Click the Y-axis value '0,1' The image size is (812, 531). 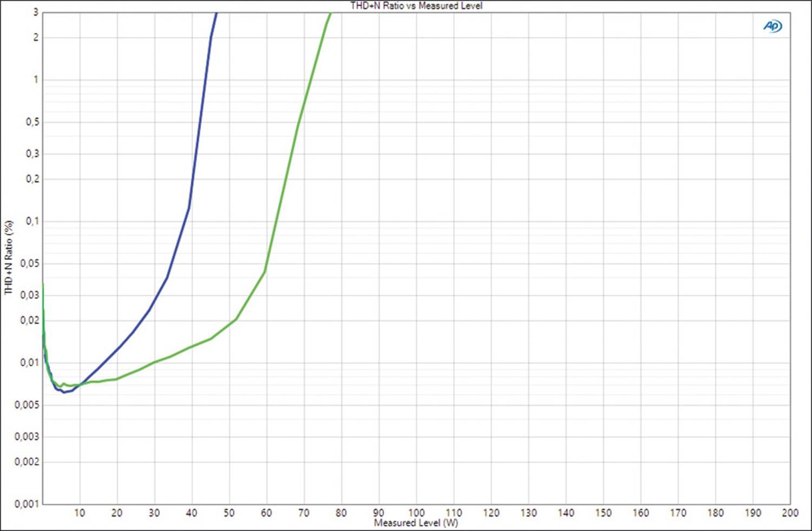(x=32, y=221)
